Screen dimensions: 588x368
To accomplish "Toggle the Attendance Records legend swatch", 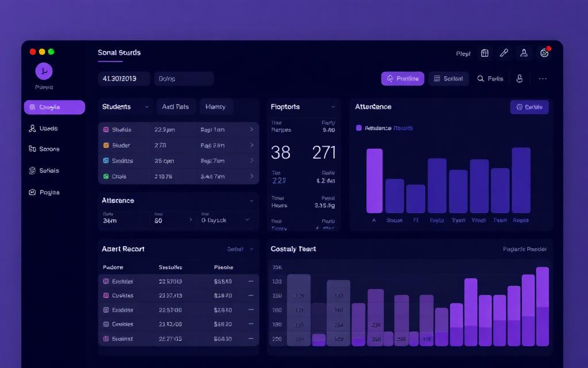I will tap(359, 128).
